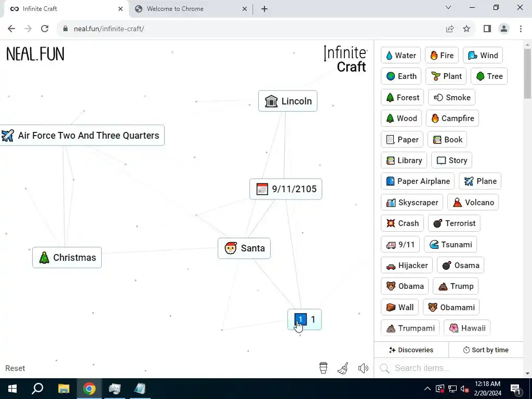Select the Infinite Craft tab
This screenshot has width=532, height=399.
click(66, 9)
